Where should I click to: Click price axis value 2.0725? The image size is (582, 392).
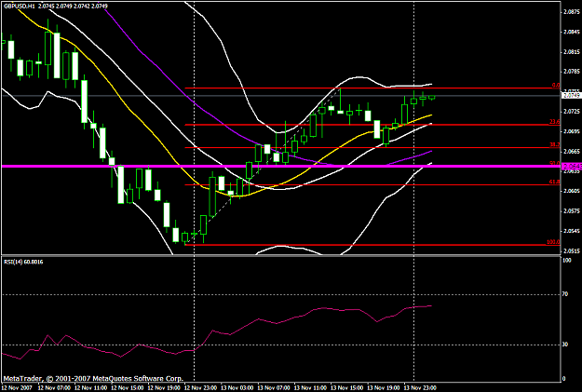point(572,112)
